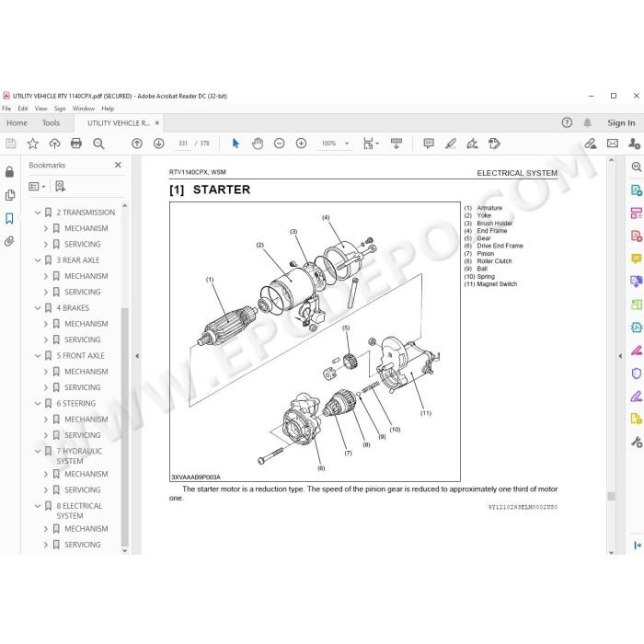Collapse 7 HYDRAULIC SYSTEM bookmark
The image size is (644, 644).
[x=38, y=451]
